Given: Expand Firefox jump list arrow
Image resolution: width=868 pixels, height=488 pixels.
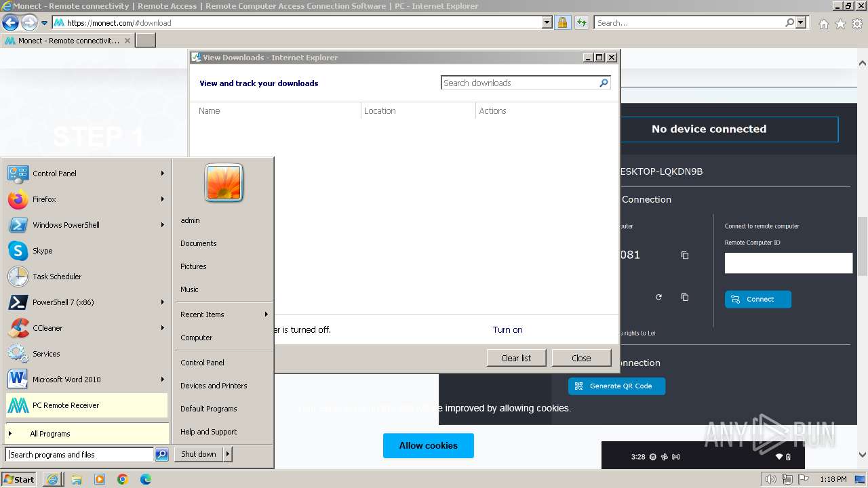Looking at the screenshot, I should point(163,199).
